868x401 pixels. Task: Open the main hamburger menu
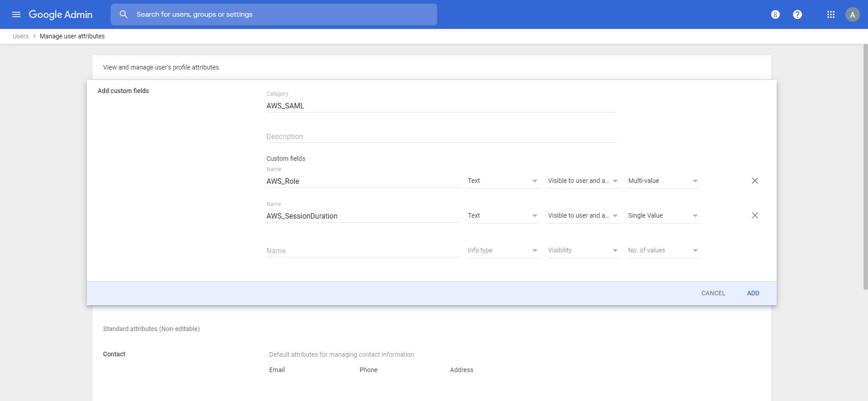(16, 14)
